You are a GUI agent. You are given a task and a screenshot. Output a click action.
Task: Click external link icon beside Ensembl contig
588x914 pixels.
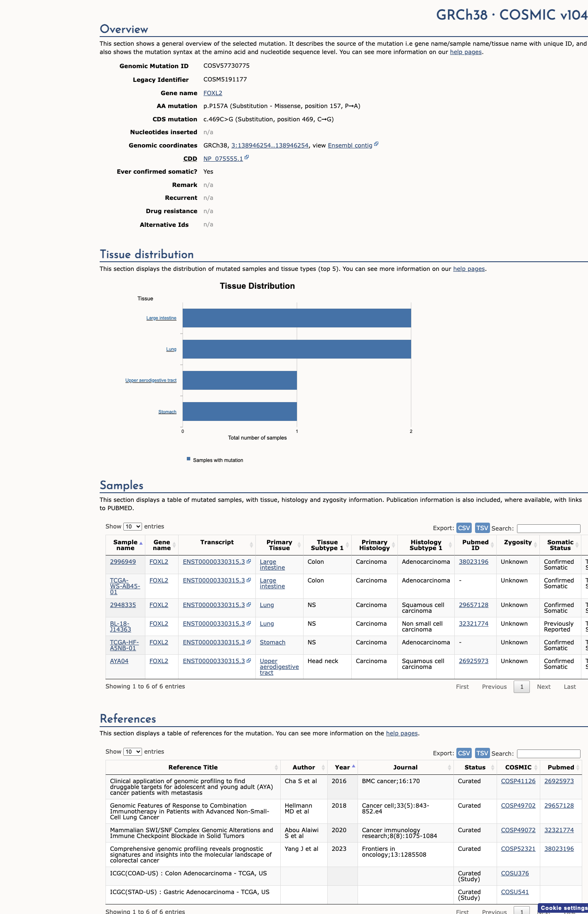tap(376, 144)
